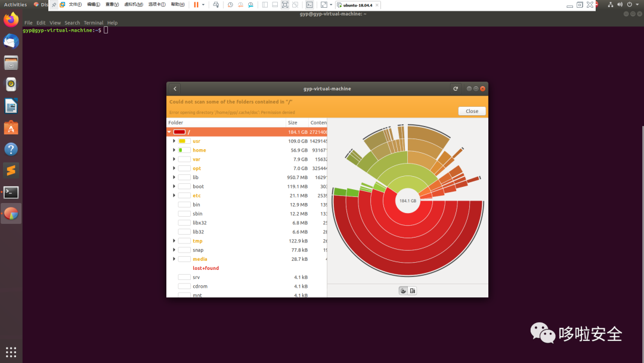This screenshot has width=644, height=363.
Task: Revert to the previous VM snapshot
Action: point(240,5)
